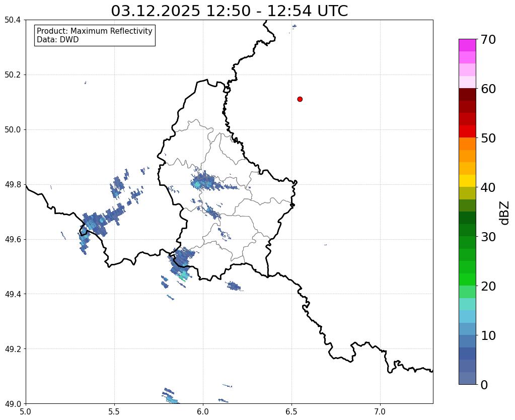This screenshot has height=420, width=515.
Task: Click the 60 tick label on colorbar
Action: pyautogui.click(x=488, y=89)
